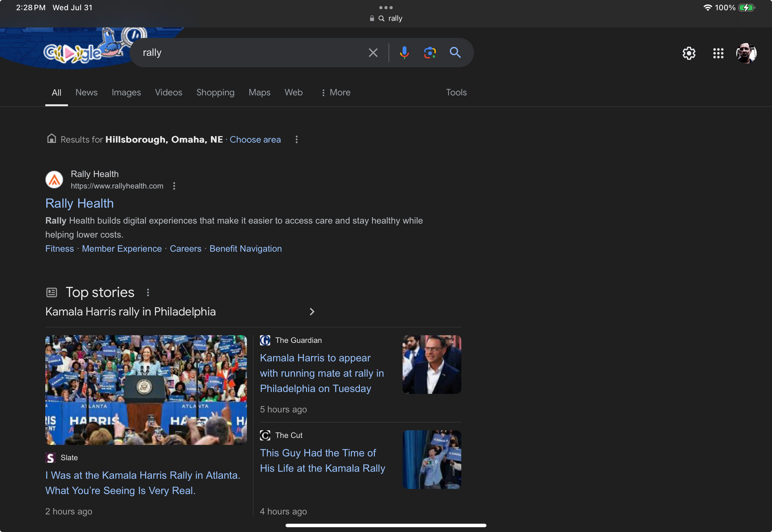Open Guardian article on Harris running mate
The image size is (772, 532).
pyautogui.click(x=322, y=373)
